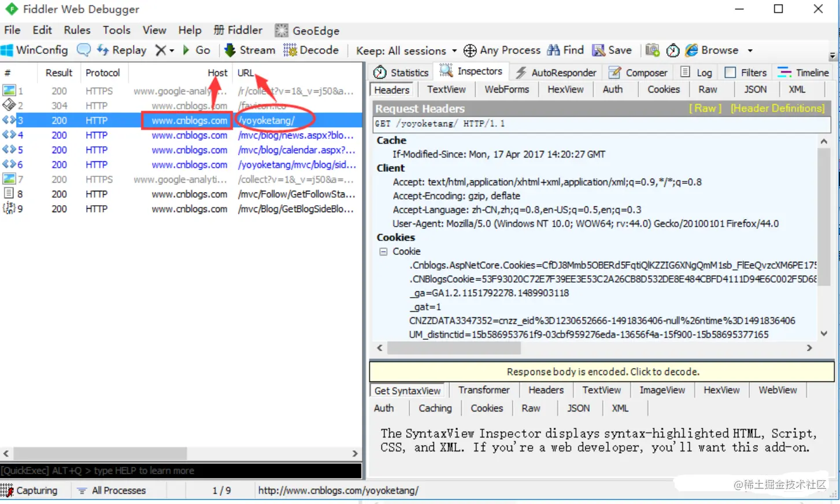Select the Transformer response tab

pos(484,390)
